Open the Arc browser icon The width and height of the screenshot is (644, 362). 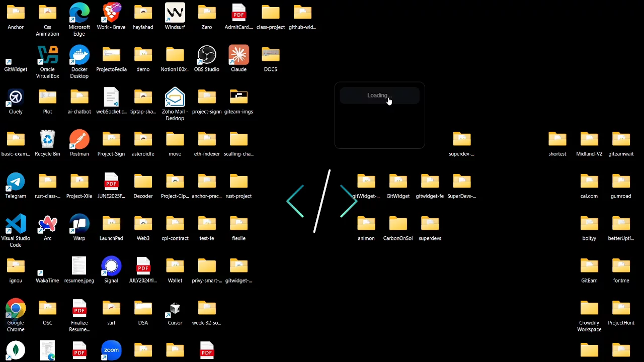click(47, 224)
